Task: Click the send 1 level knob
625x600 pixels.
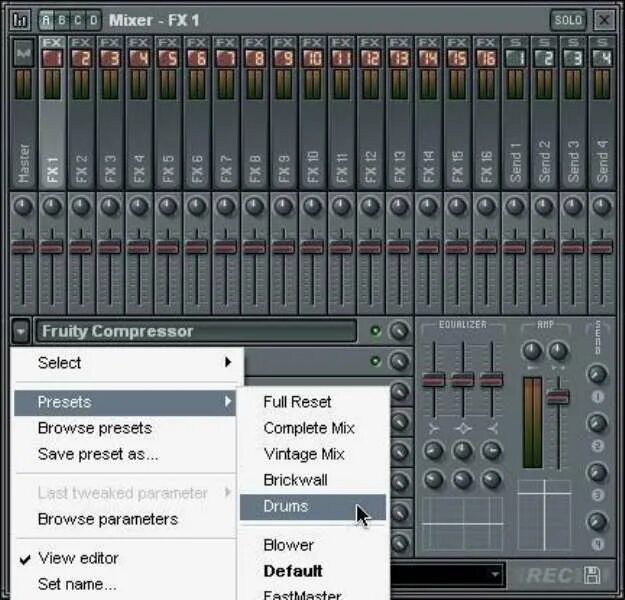Action: (597, 374)
